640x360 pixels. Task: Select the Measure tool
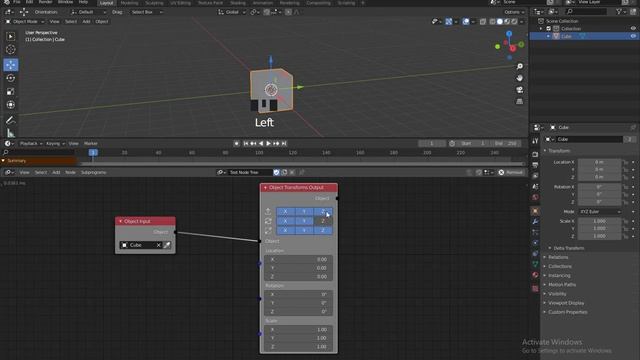[11, 133]
